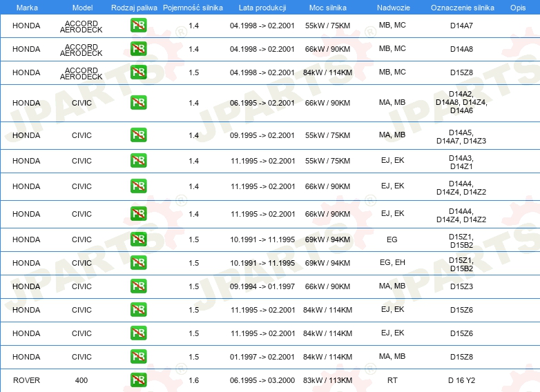The width and height of the screenshot is (540, 392).
Task: Click the fuel icon in the Civic 01.1997 row
Action: pos(138,356)
